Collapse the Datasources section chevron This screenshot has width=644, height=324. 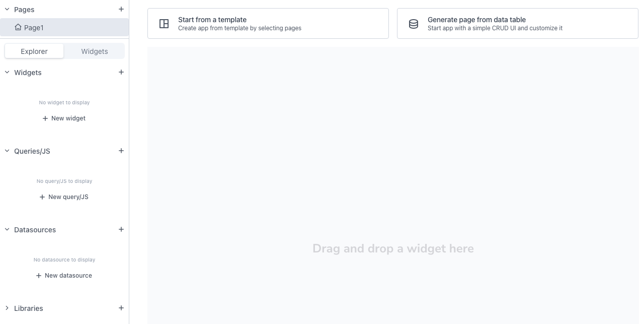[7, 229]
